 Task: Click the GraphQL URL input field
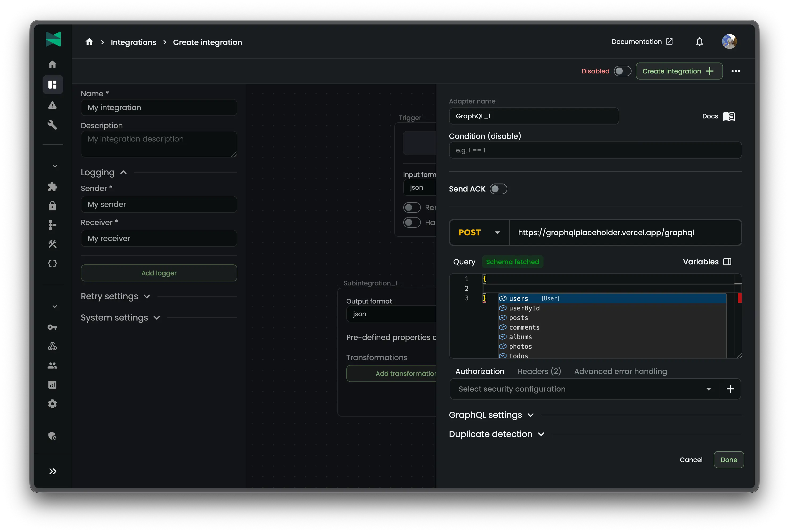625,232
